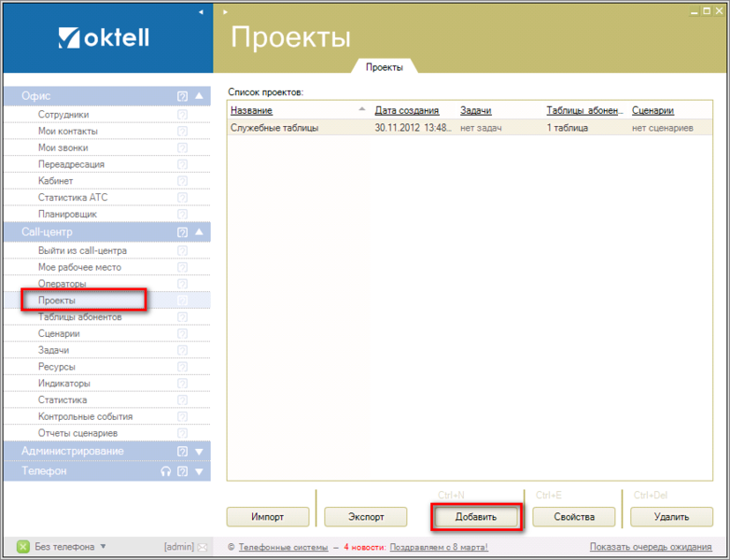Click the 30.11.2012 13:48 date cell
The image size is (730, 560).
[413, 128]
